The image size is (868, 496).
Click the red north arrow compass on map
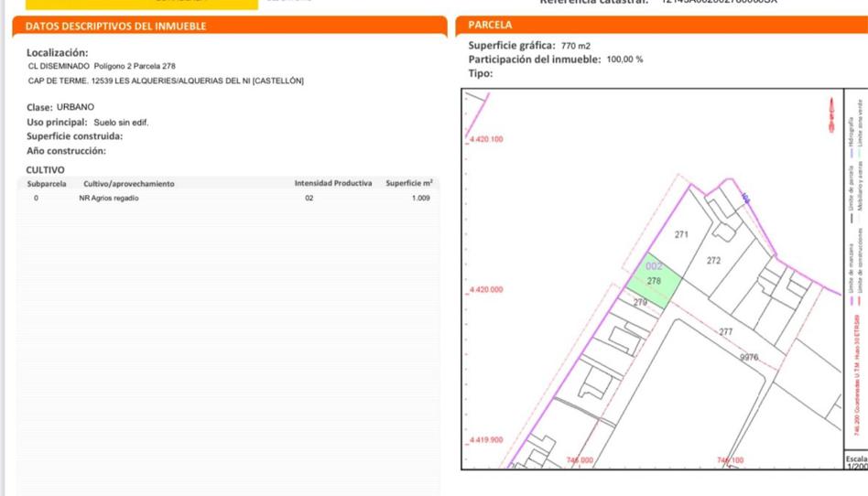coord(831,117)
